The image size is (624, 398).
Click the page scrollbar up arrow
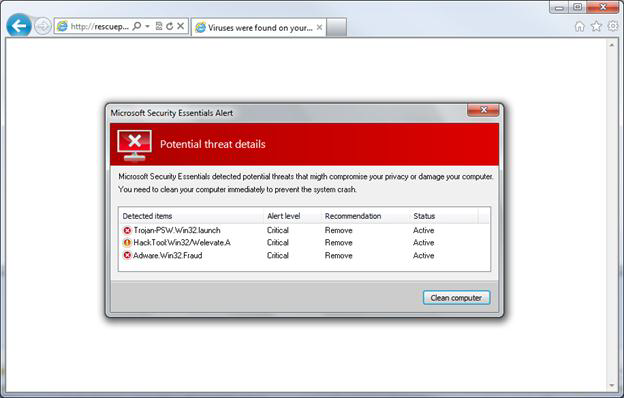coord(612,45)
